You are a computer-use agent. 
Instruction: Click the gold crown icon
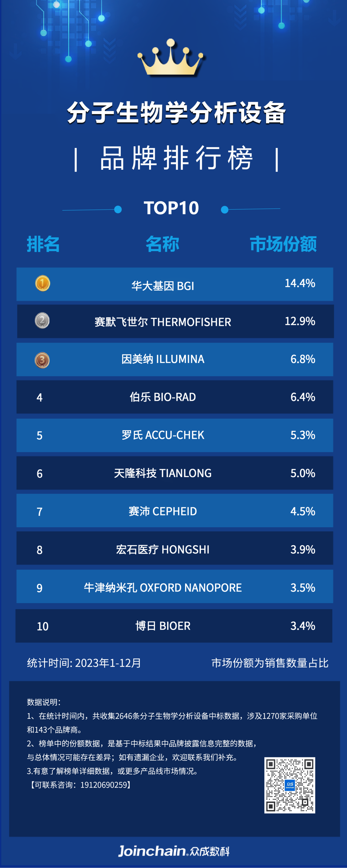pos(171,58)
